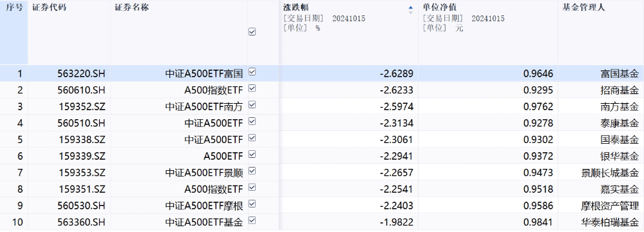Click net value 0.9586

[538, 206]
